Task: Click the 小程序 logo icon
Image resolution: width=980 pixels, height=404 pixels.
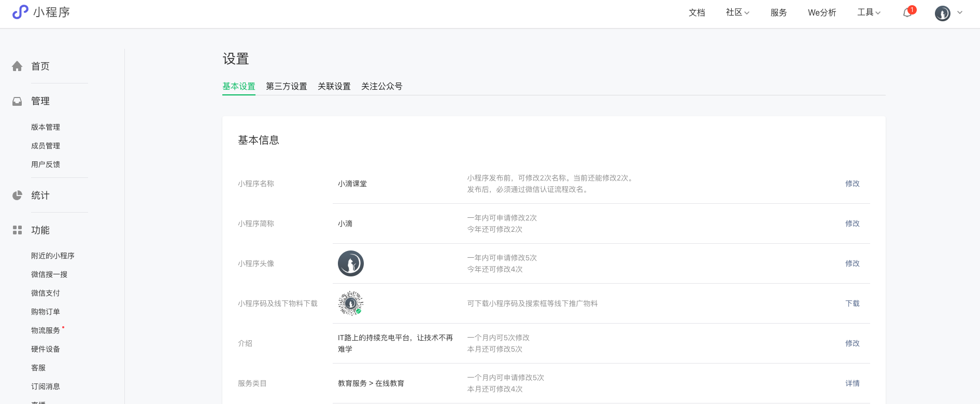Action: [20, 12]
